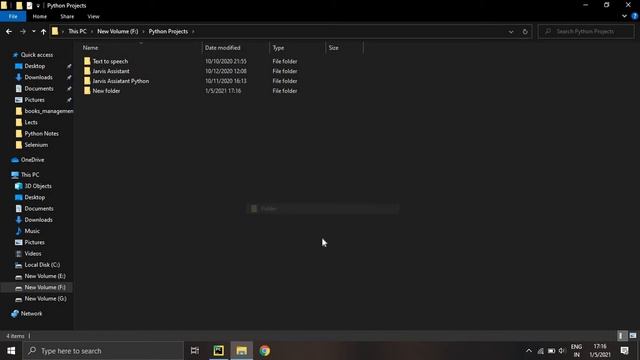Select OneDrive in navigation pane
The image size is (640, 360).
32,160
